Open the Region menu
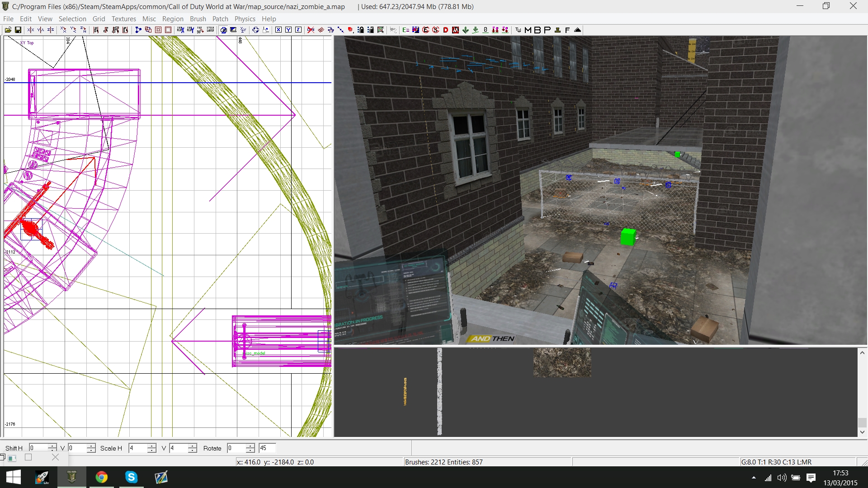Viewport: 868px width, 488px height. click(173, 19)
